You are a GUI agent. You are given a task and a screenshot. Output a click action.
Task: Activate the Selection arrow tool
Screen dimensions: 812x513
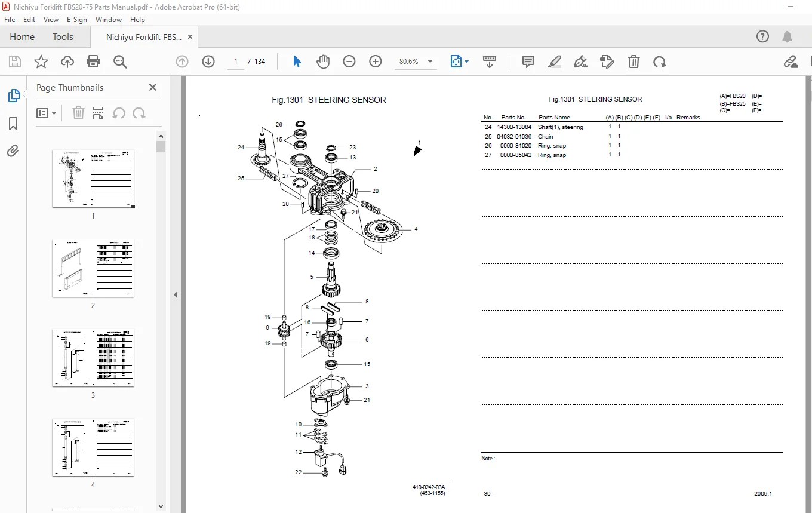297,62
